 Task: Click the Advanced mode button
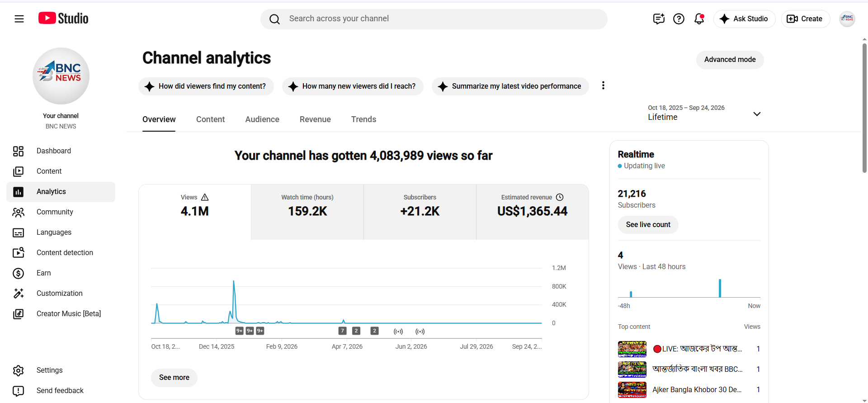(x=730, y=60)
